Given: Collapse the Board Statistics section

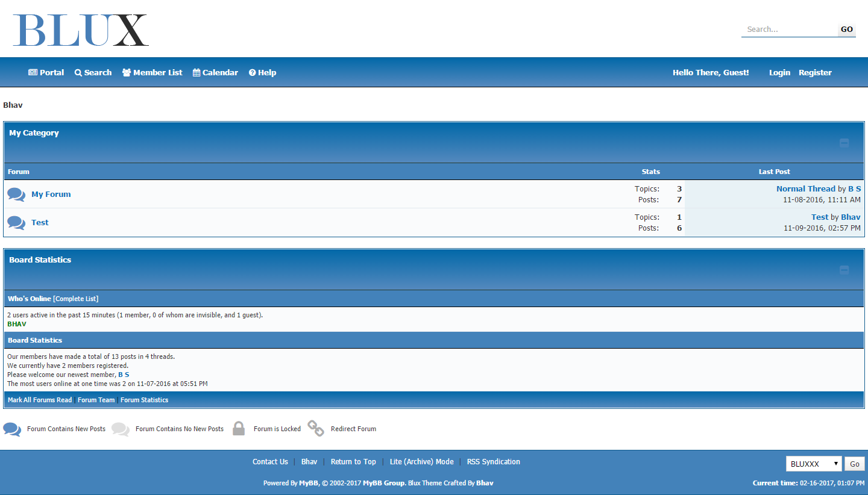Looking at the screenshot, I should coord(844,270).
